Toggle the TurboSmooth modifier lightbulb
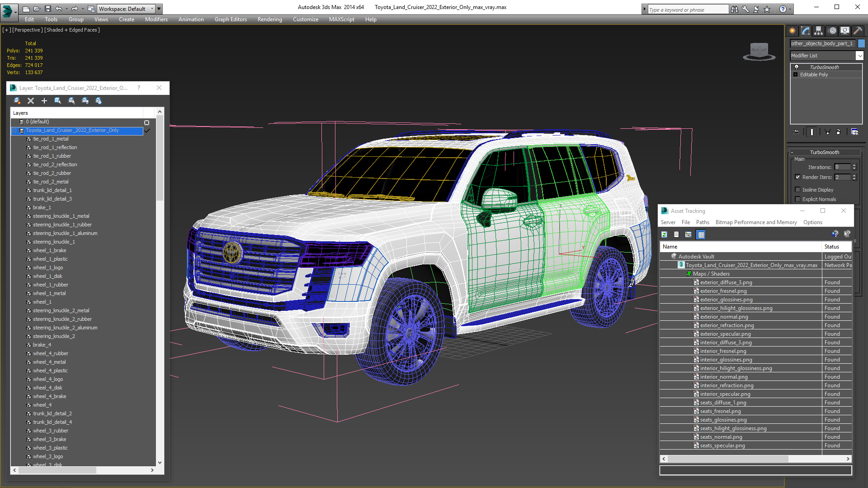Viewport: 868px width, 488px height. [x=797, y=67]
